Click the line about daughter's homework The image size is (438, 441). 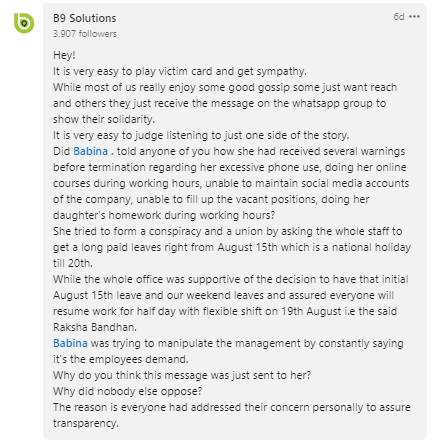(x=164, y=215)
